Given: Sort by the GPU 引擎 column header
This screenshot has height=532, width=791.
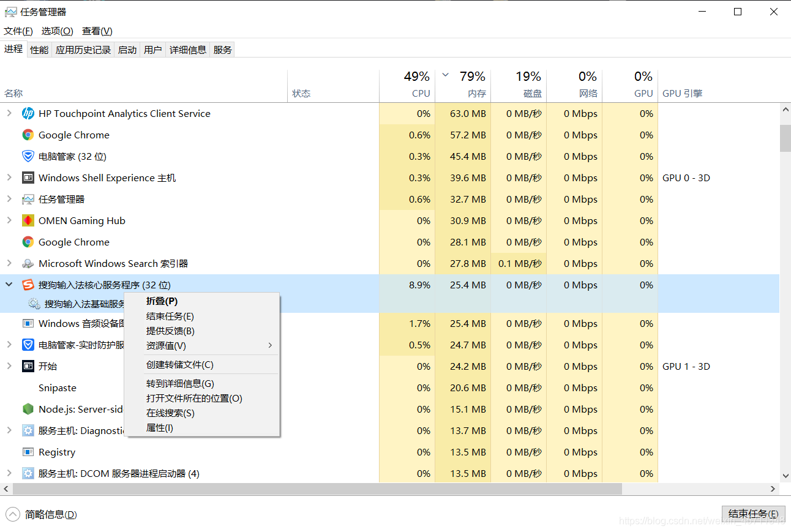Looking at the screenshot, I should [719, 86].
